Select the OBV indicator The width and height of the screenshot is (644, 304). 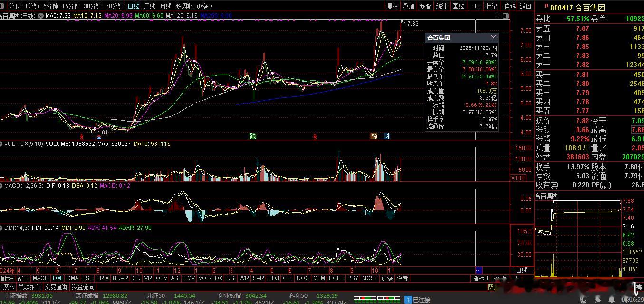click(x=162, y=278)
